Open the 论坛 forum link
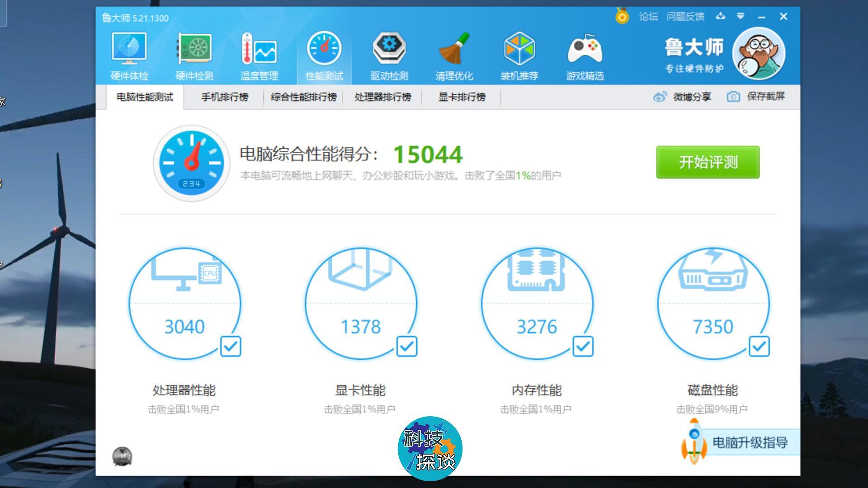868x488 pixels. pyautogui.click(x=648, y=17)
